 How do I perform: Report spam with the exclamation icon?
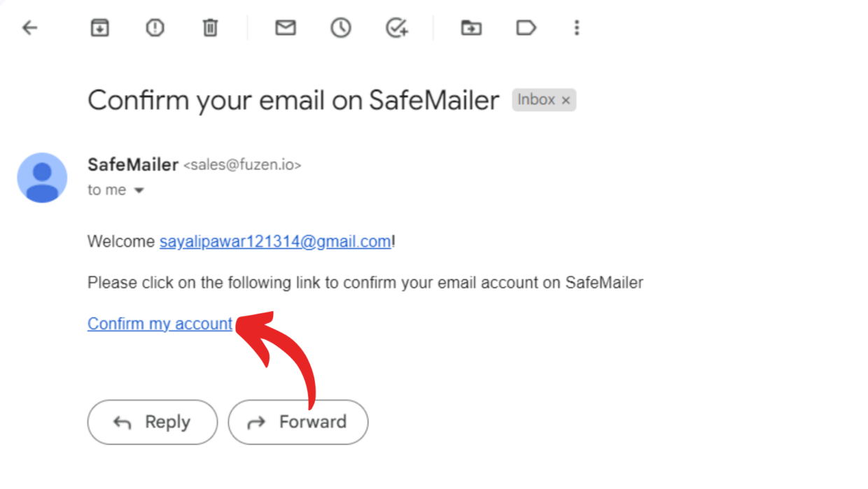click(x=155, y=28)
